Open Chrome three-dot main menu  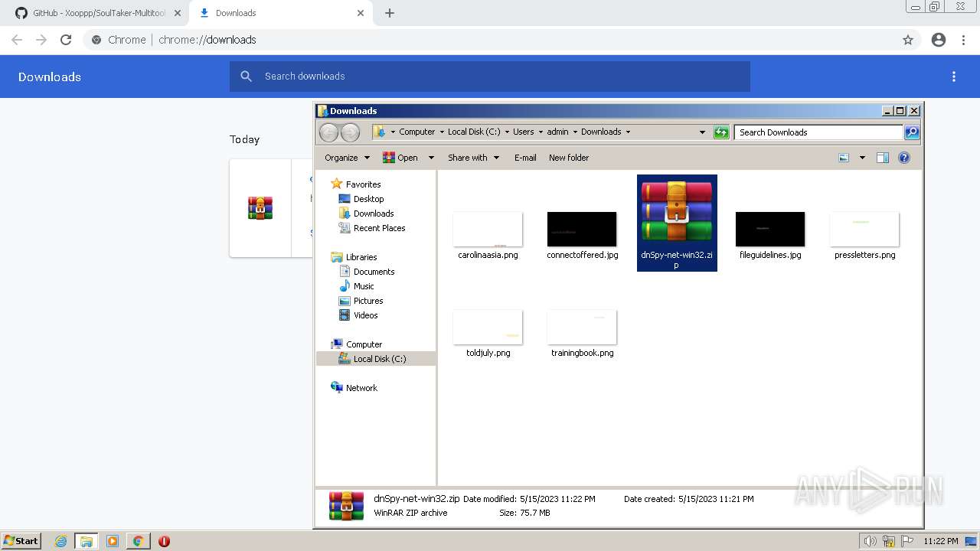(964, 40)
